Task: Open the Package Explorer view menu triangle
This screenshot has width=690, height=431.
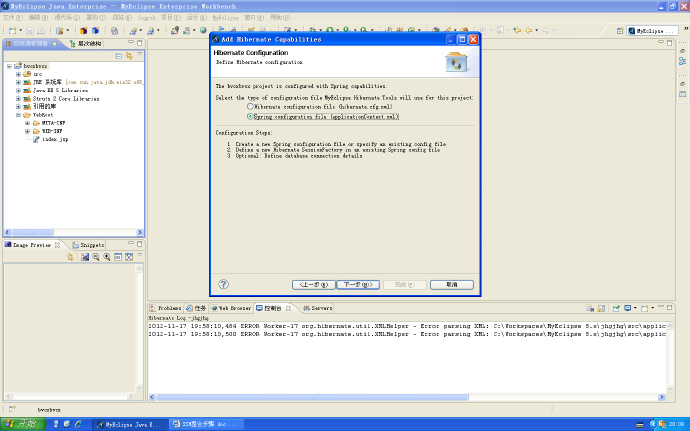Action: point(139,55)
